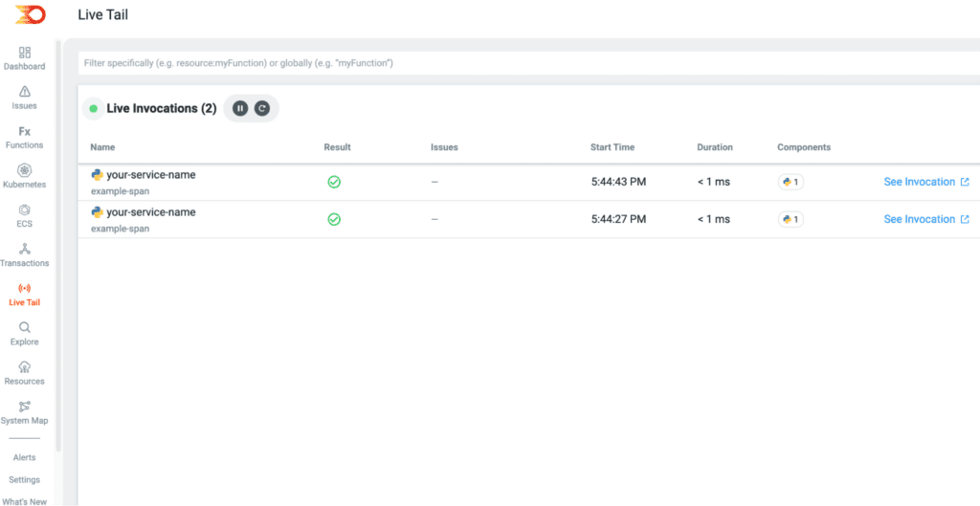This screenshot has height=506, width=980.
Task: Open See Invocation for 5:44:43 PM row
Action: (x=926, y=182)
